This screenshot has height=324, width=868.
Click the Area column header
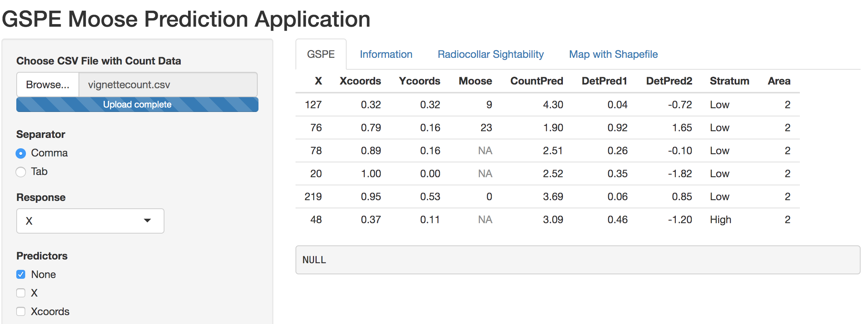click(779, 81)
